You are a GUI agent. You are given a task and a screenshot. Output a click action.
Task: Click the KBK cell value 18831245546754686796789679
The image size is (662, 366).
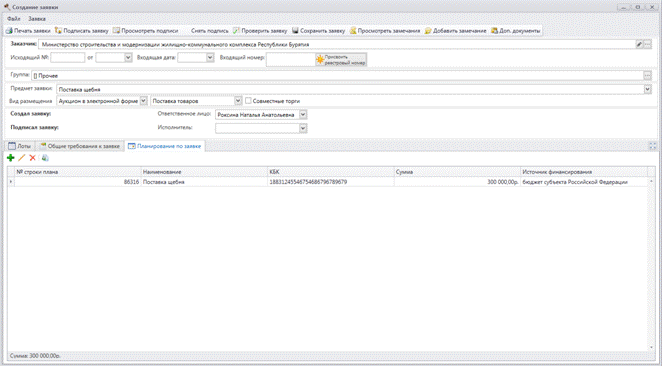pyautogui.click(x=331, y=182)
